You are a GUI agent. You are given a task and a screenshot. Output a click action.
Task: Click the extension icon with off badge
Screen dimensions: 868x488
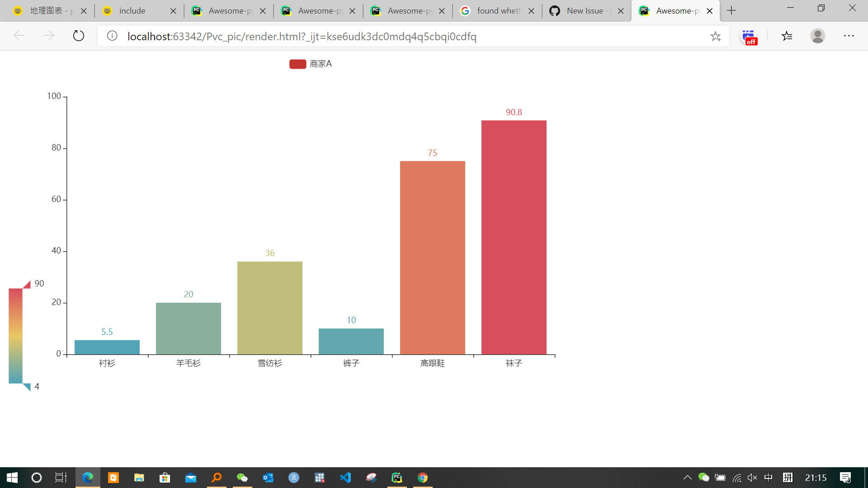749,37
